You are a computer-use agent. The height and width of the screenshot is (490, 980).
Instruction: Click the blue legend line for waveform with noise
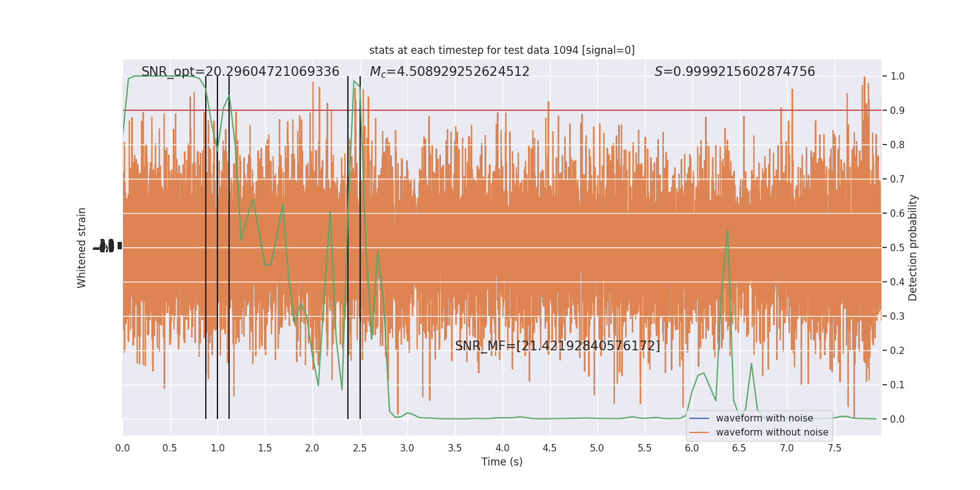(699, 418)
